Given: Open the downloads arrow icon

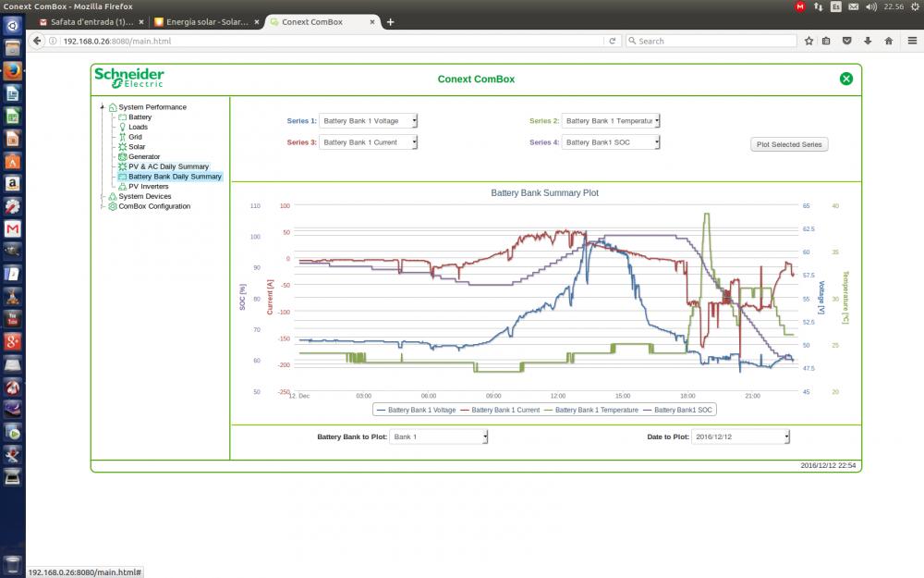Looking at the screenshot, I should (868, 41).
